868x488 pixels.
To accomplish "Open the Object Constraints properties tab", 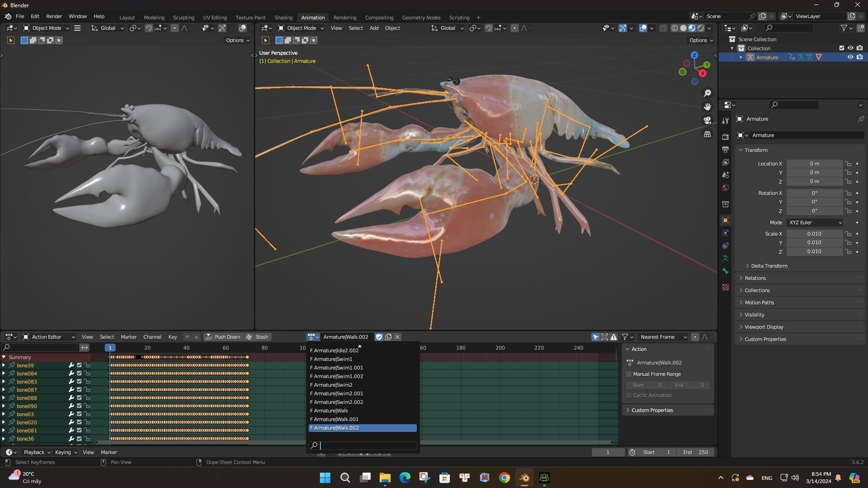I will click(725, 246).
